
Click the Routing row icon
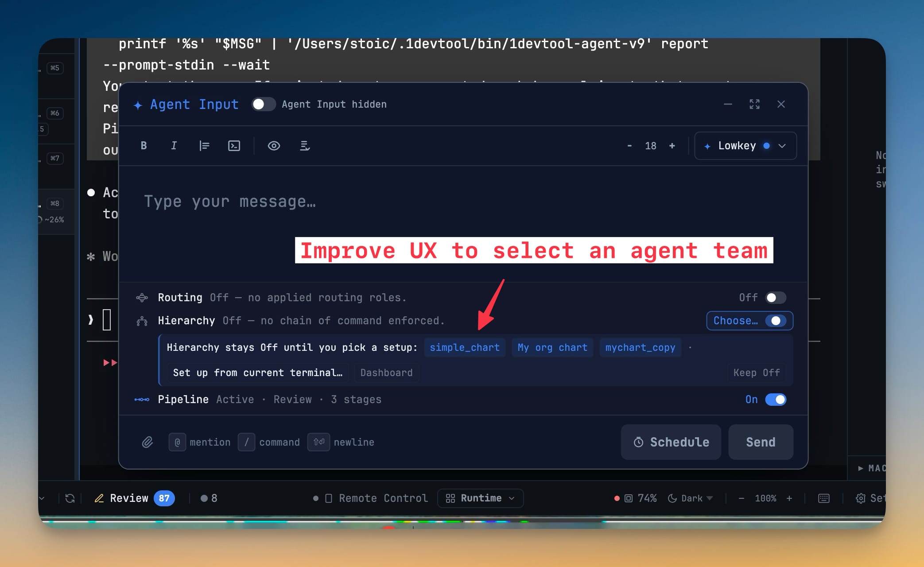[x=142, y=298]
